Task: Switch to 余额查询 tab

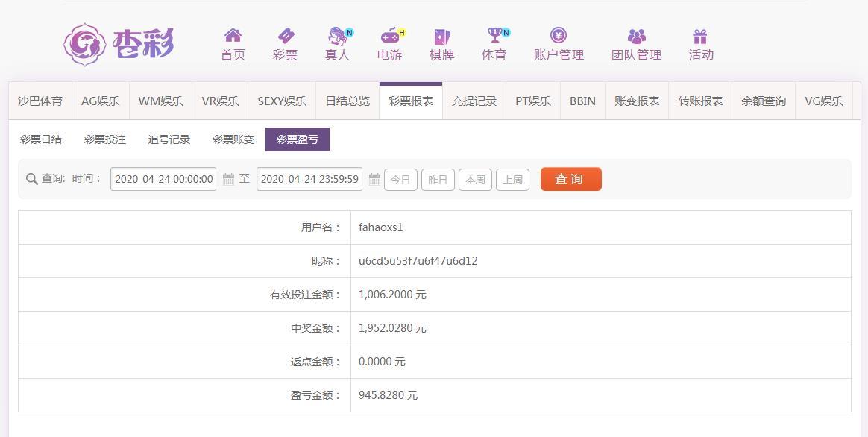Action: (x=764, y=101)
